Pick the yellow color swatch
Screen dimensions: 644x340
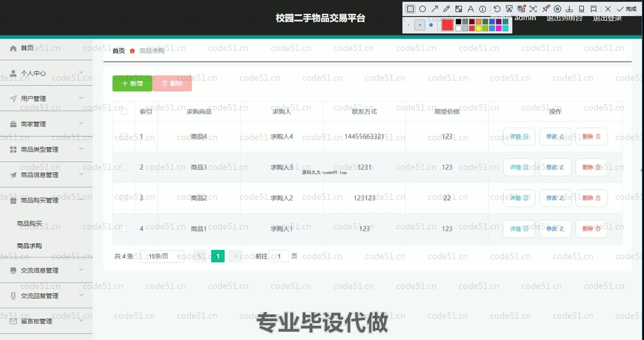(479, 28)
